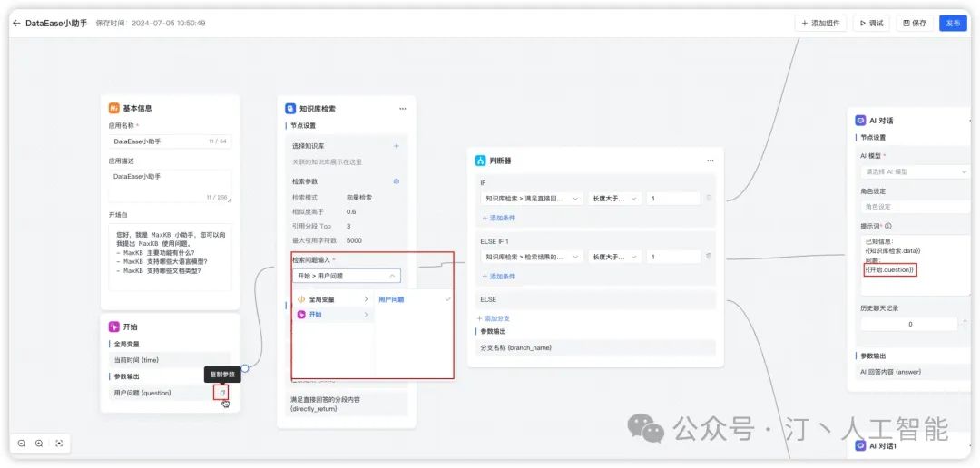Click the 知识库检索 node blue icon
980x468 pixels.
click(290, 108)
